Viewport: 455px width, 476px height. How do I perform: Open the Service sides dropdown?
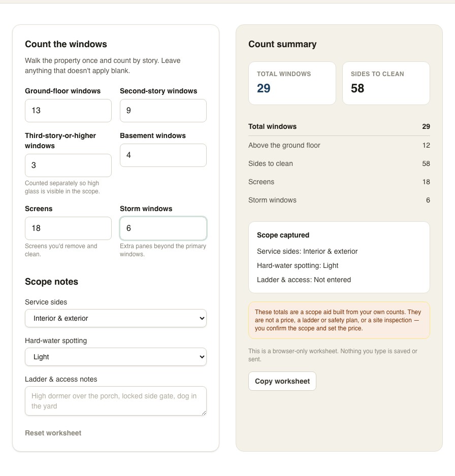tap(116, 318)
